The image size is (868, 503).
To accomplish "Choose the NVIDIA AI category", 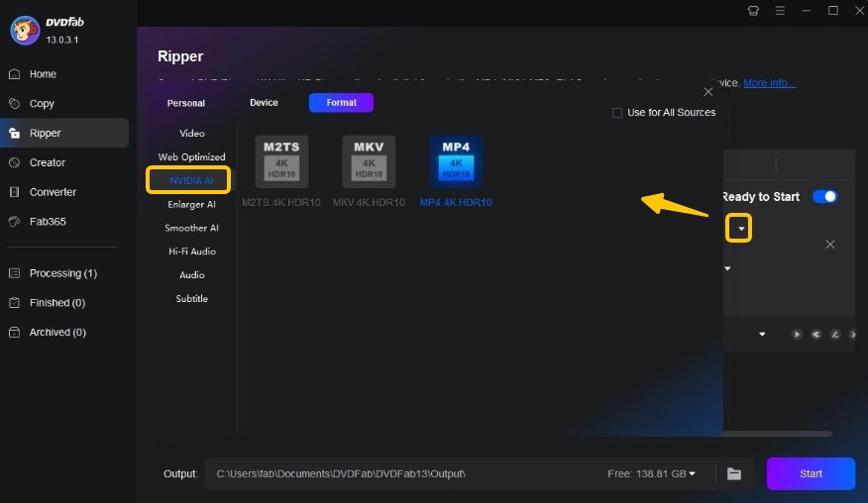I will [191, 180].
